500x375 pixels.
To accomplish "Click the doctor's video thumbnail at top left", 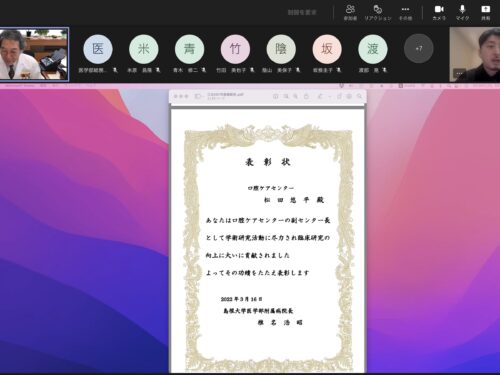I will tap(34, 54).
